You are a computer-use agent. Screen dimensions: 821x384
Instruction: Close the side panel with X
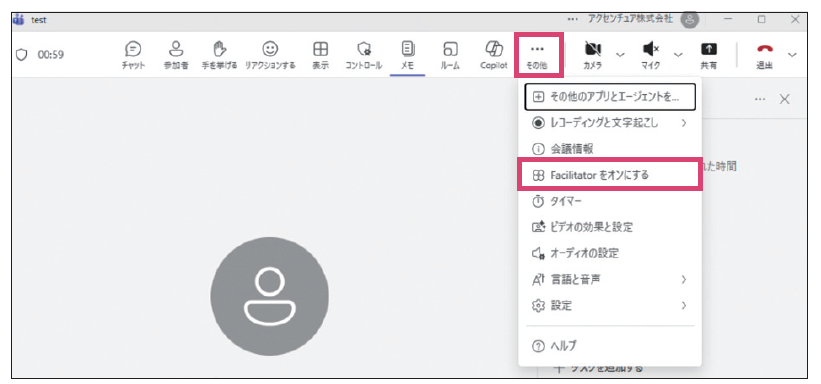pos(784,100)
